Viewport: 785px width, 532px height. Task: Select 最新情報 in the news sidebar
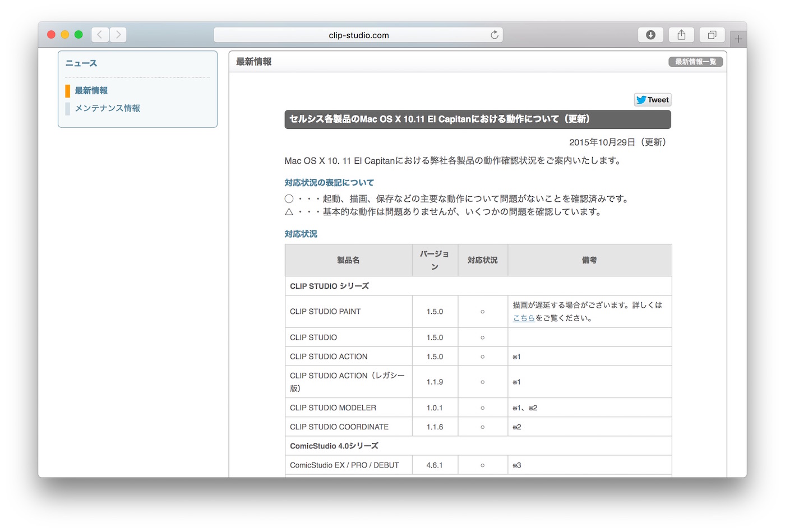click(91, 91)
